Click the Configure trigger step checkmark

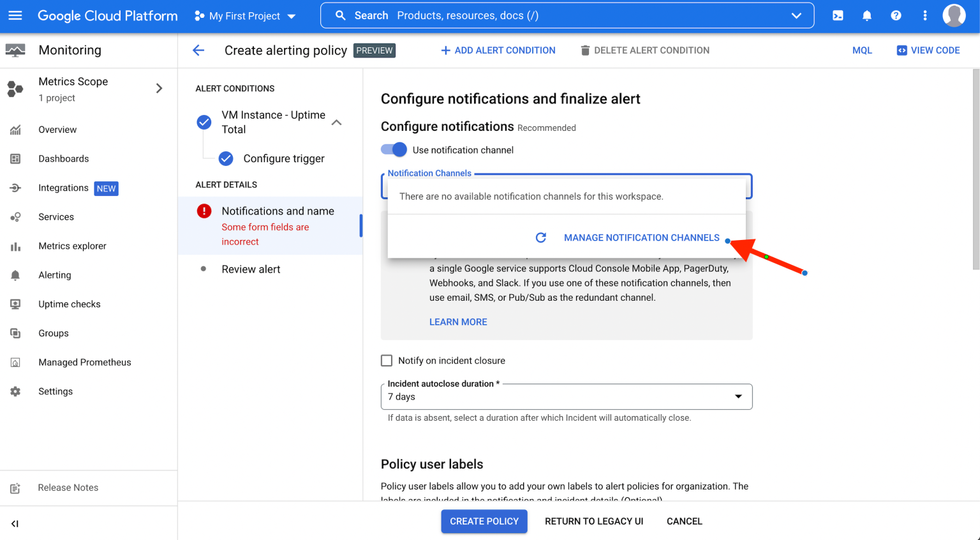pos(226,158)
